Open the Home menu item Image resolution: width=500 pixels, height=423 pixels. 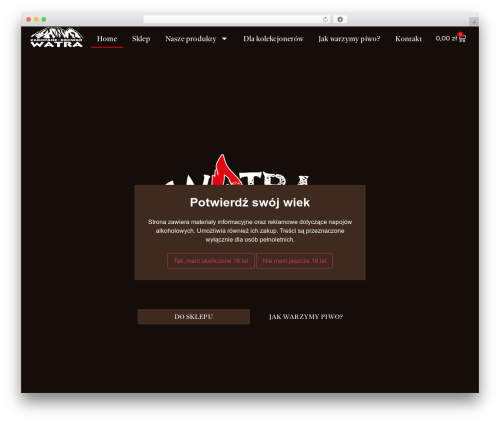(107, 39)
